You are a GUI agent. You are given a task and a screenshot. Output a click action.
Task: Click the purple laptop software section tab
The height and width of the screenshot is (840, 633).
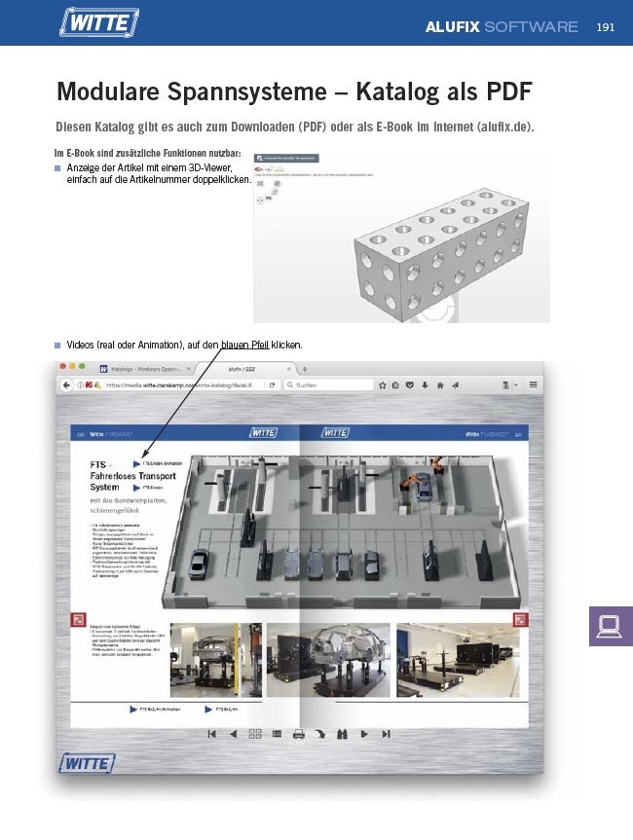coord(611,626)
